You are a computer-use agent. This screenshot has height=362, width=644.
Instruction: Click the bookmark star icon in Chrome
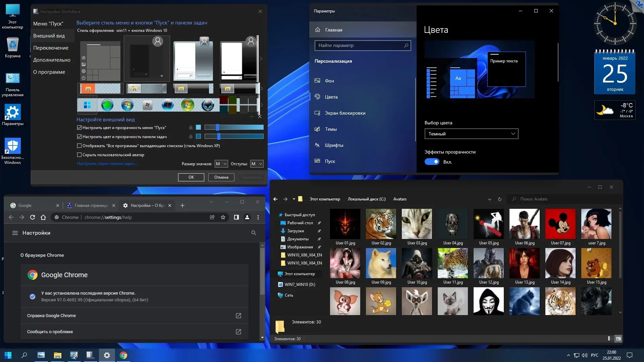click(x=223, y=217)
